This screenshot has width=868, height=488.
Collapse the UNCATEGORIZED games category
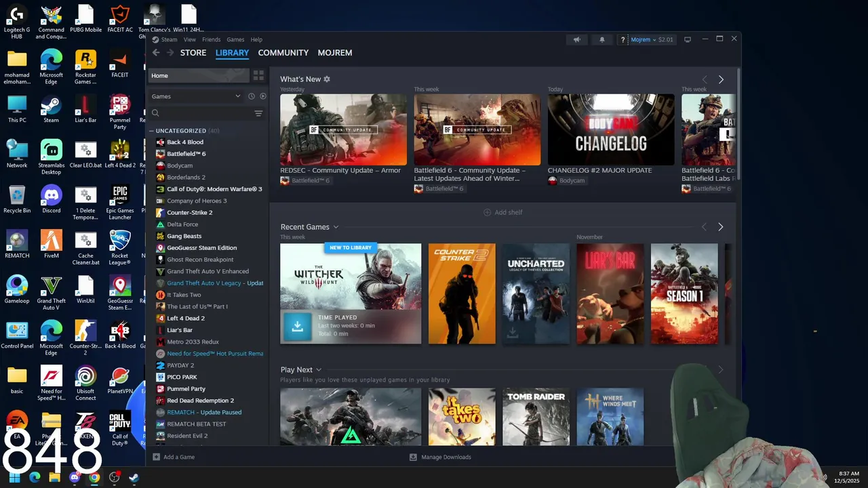point(152,131)
